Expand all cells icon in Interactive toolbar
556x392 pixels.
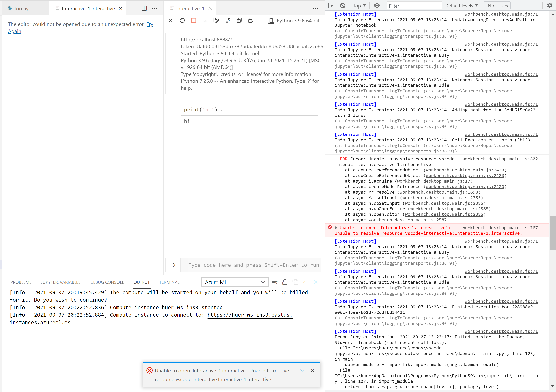(x=239, y=20)
